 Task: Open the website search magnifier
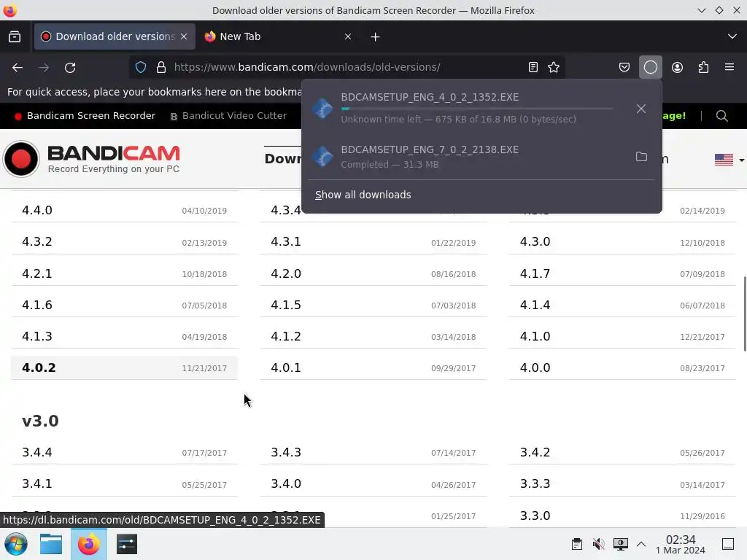tap(721, 116)
